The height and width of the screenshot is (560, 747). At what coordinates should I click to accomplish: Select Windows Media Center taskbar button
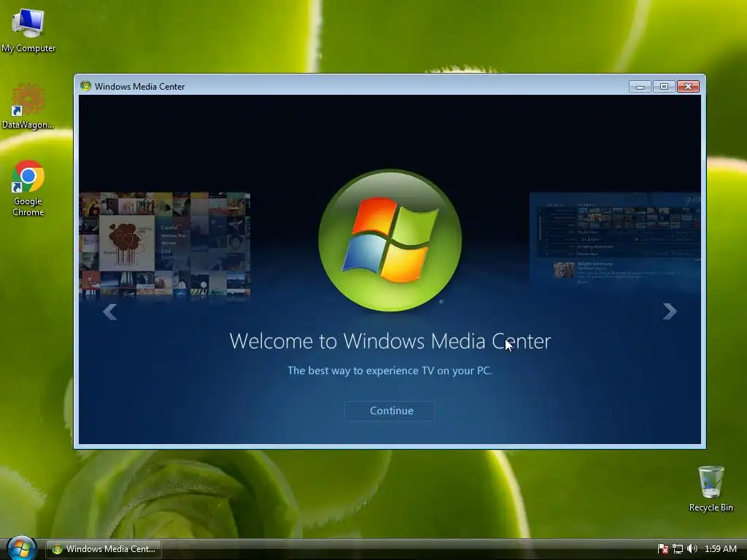(104, 549)
